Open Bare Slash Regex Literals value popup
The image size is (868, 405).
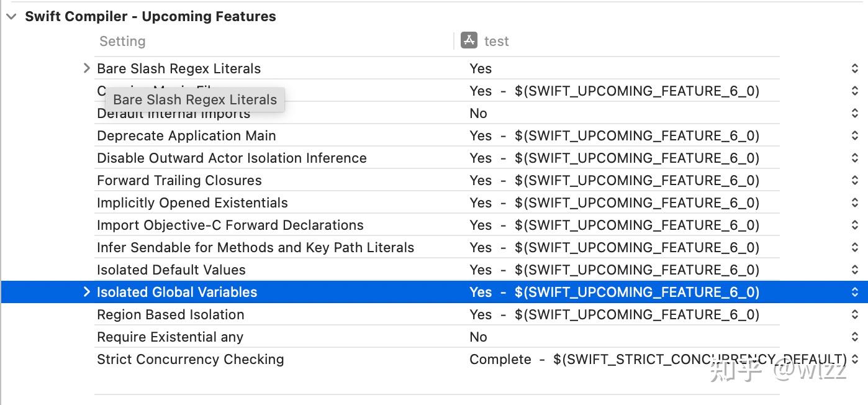pos(854,68)
